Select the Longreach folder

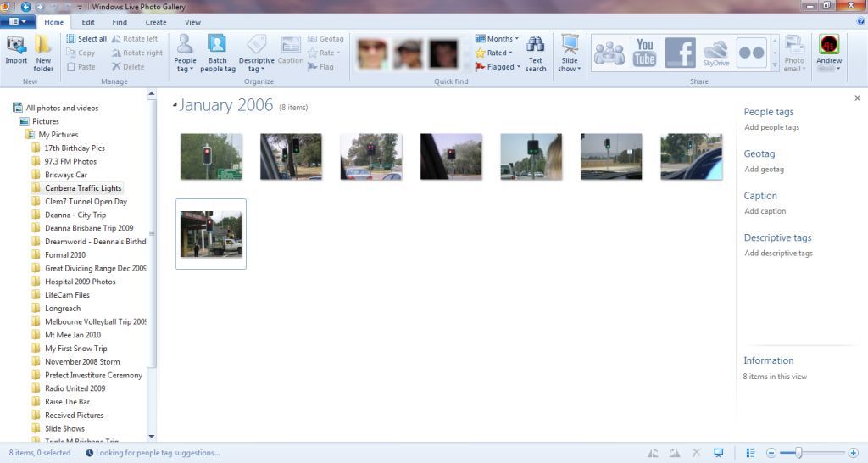click(63, 308)
